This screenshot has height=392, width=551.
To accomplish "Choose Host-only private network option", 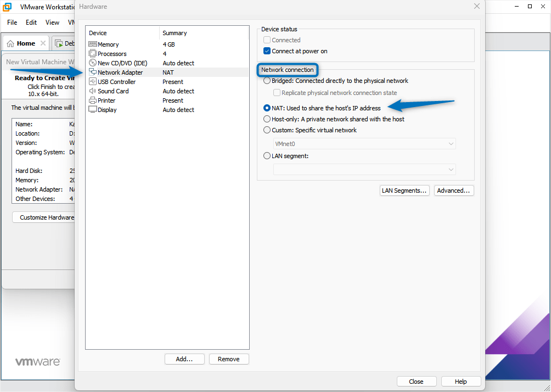I will point(267,119).
